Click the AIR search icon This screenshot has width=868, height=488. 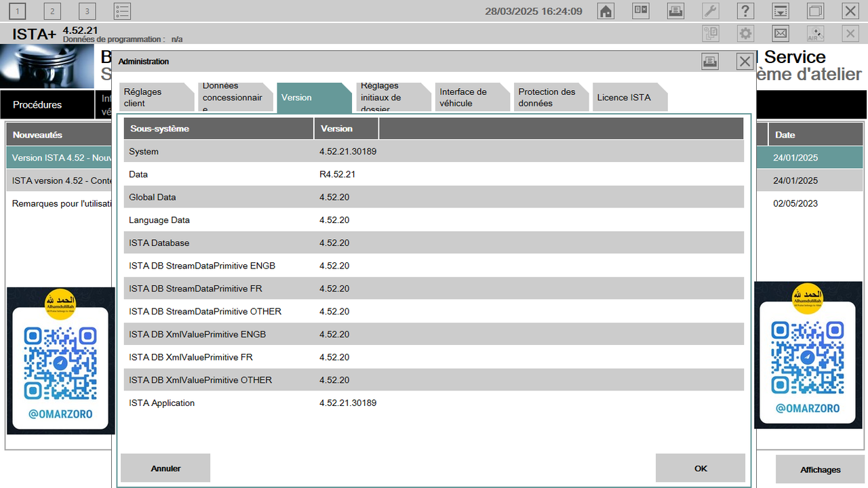(815, 34)
